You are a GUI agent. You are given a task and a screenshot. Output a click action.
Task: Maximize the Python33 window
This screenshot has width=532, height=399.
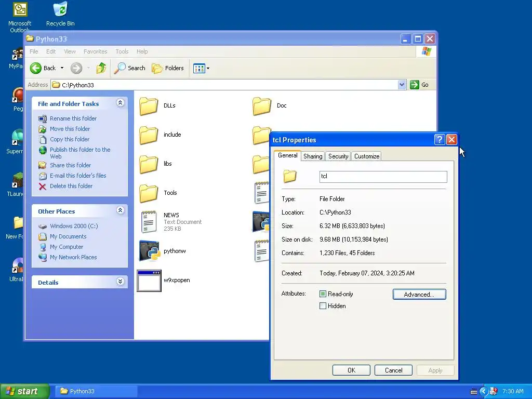point(418,39)
